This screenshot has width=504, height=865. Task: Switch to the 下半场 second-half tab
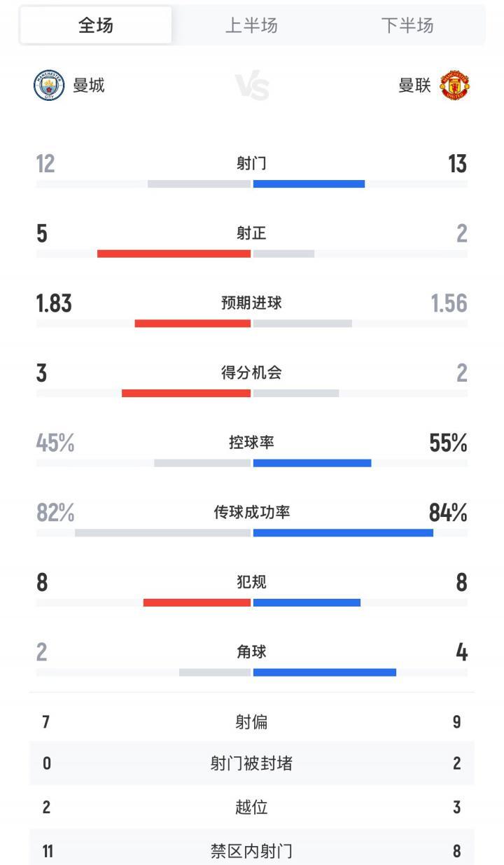tap(407, 26)
